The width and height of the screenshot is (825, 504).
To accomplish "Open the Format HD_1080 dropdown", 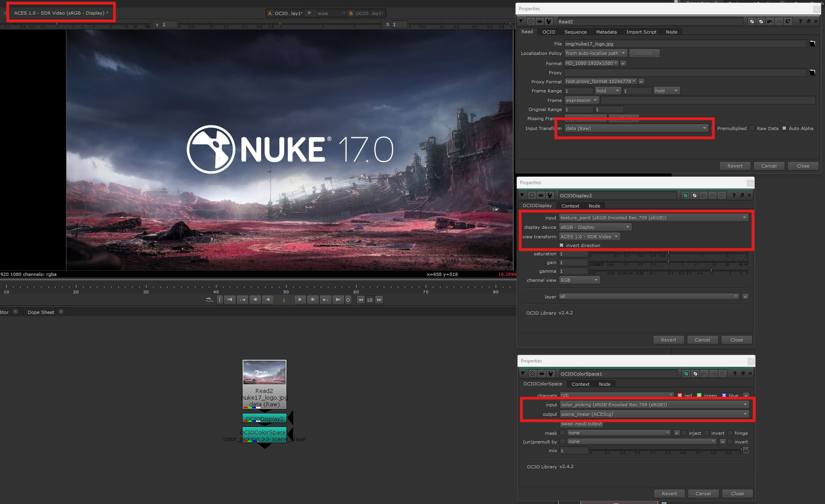I will pyautogui.click(x=591, y=63).
